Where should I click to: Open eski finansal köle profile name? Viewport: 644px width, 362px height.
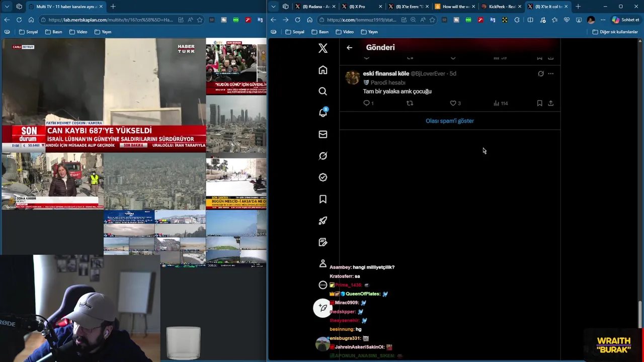pos(386,73)
